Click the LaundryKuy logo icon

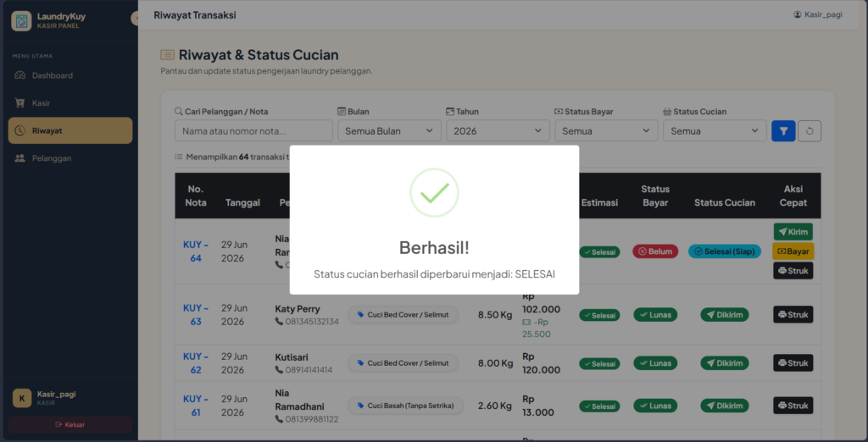click(x=21, y=21)
